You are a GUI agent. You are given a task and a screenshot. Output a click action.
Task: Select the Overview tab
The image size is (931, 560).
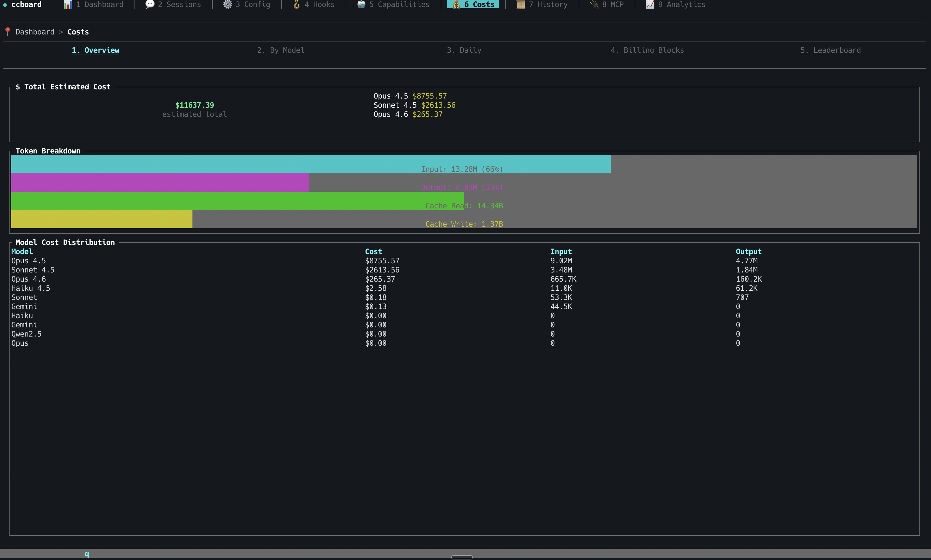click(95, 50)
